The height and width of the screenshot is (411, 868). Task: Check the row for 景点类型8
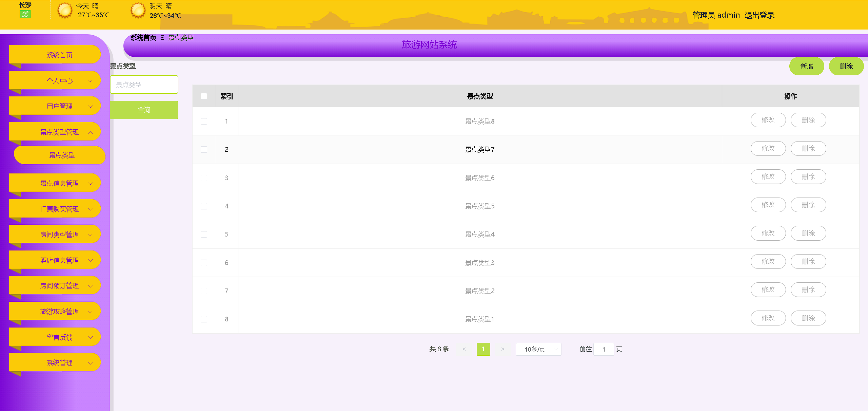click(204, 121)
